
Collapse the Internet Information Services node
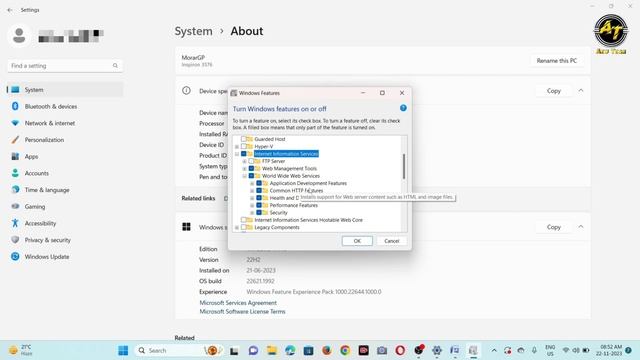click(237, 154)
